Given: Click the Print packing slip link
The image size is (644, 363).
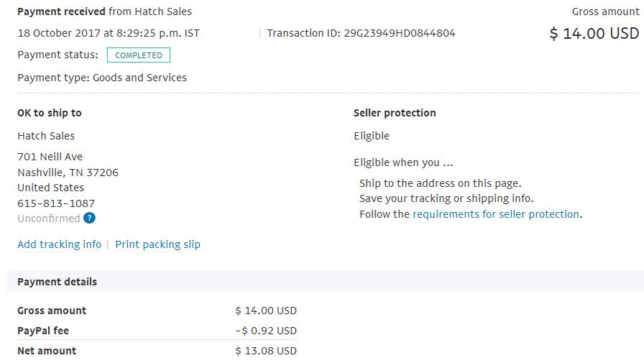Looking at the screenshot, I should click(x=157, y=244).
